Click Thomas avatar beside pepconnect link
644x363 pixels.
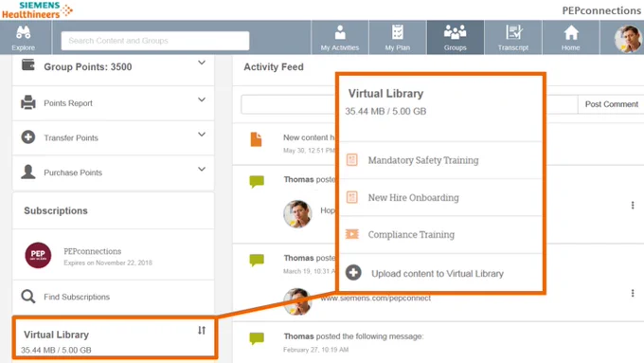point(297,302)
